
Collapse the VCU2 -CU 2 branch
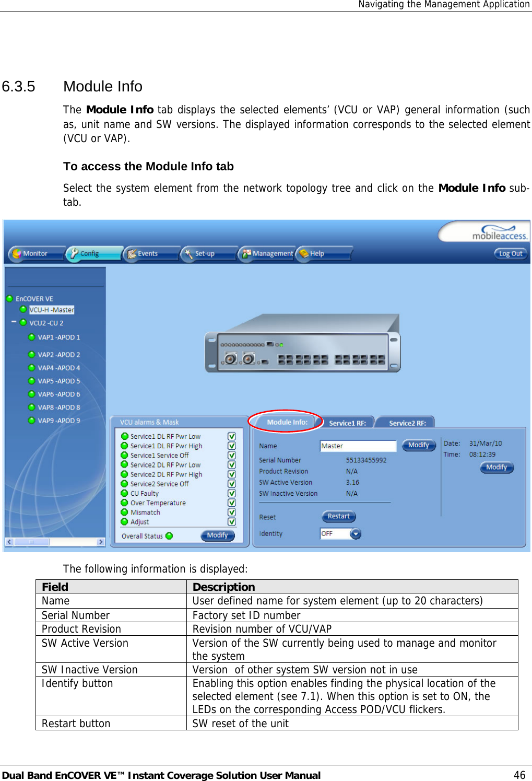pos(14,322)
